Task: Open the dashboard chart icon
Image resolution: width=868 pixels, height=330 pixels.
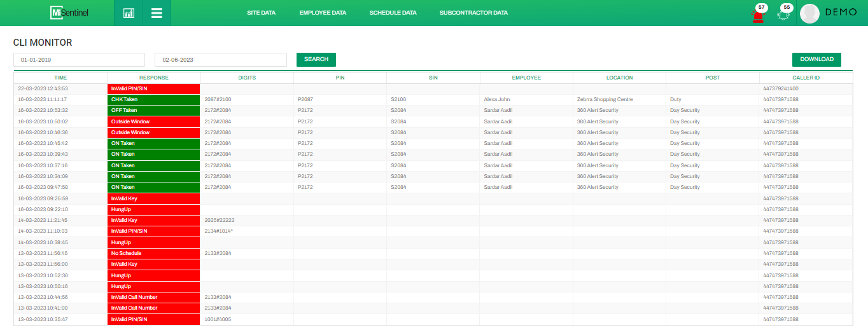Action: [x=129, y=13]
